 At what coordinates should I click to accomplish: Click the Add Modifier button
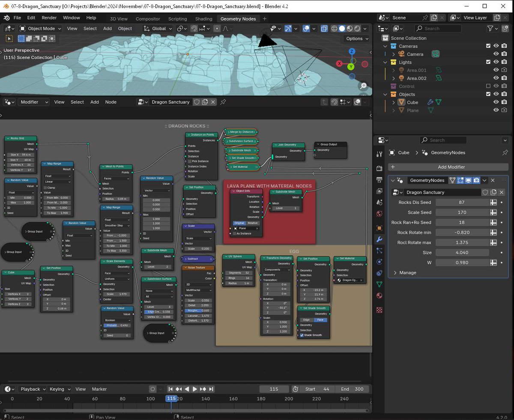point(448,167)
